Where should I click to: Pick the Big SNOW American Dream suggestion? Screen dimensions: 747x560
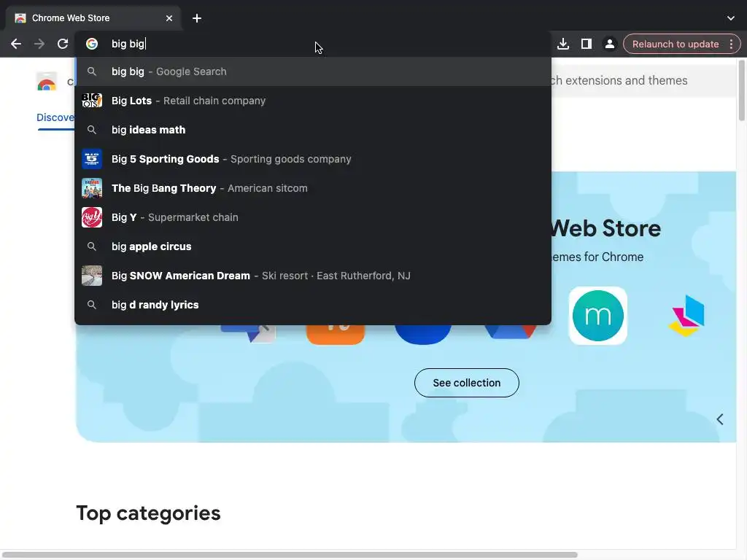coord(313,276)
